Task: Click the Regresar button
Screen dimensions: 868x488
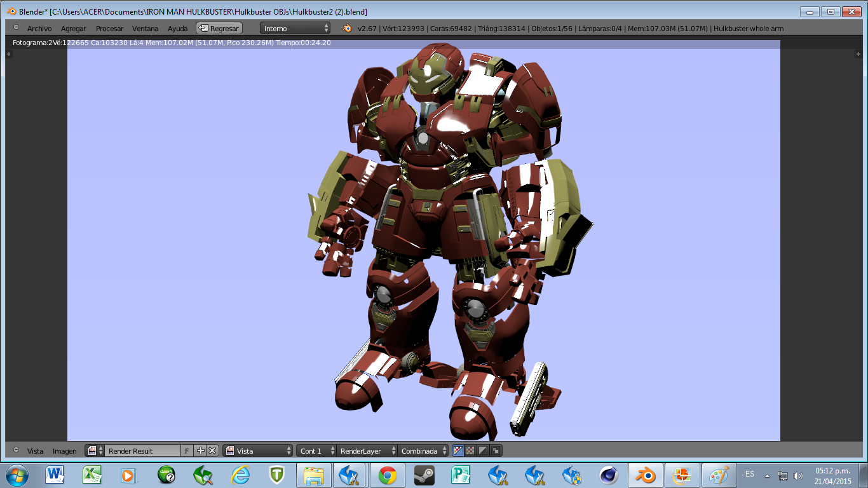Action: [x=219, y=29]
